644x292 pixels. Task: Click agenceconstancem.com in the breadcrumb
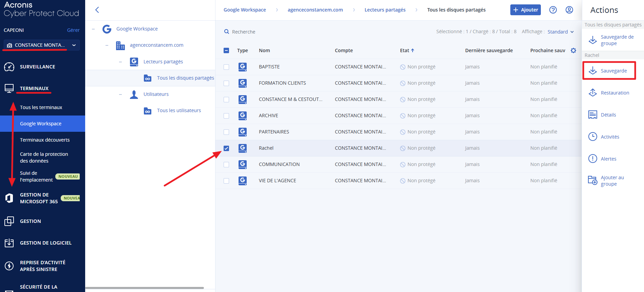(x=315, y=10)
